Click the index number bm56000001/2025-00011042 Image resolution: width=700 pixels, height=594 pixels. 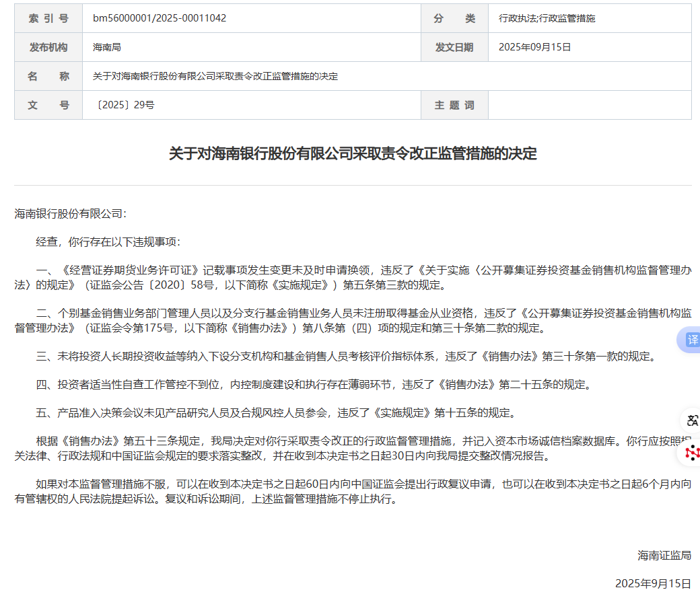pos(160,18)
